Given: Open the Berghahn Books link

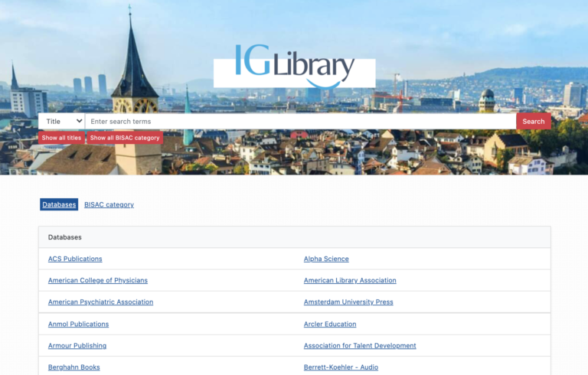Looking at the screenshot, I should pyautogui.click(x=74, y=367).
